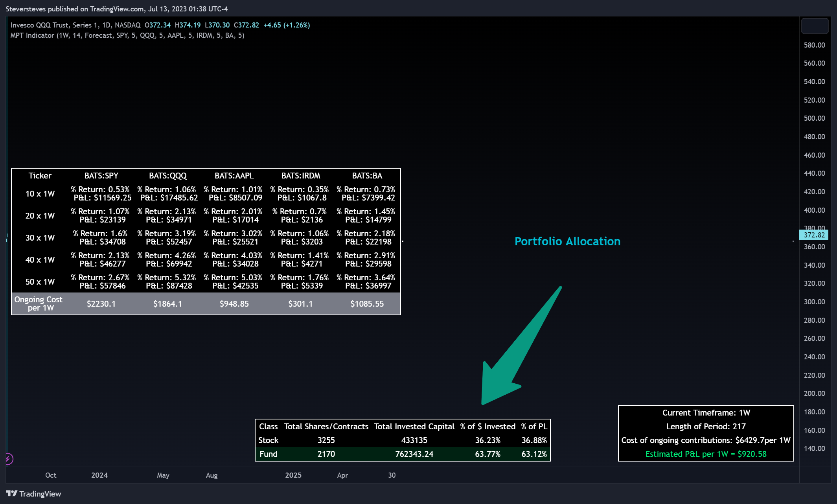The width and height of the screenshot is (837, 504).
Task: Click the 40 x 1W row label
Action: (40, 260)
